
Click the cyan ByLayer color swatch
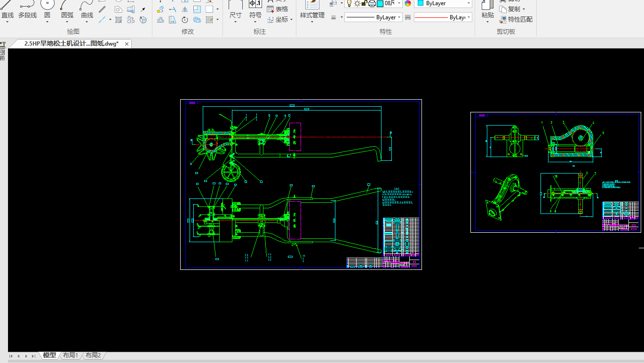(420, 3)
